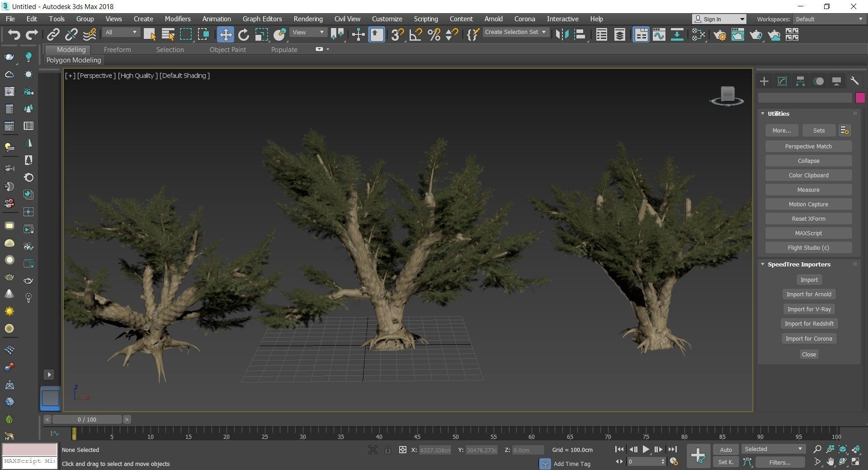Activate the Select and Uniform Scale tool
The height and width of the screenshot is (470, 868).
(261, 35)
